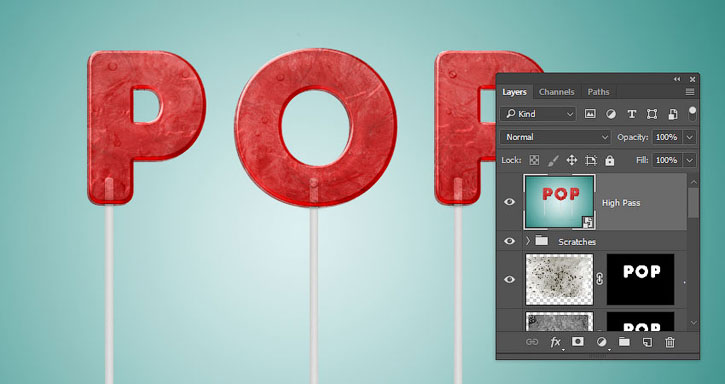Lock image pixels brush icon

pos(553,161)
